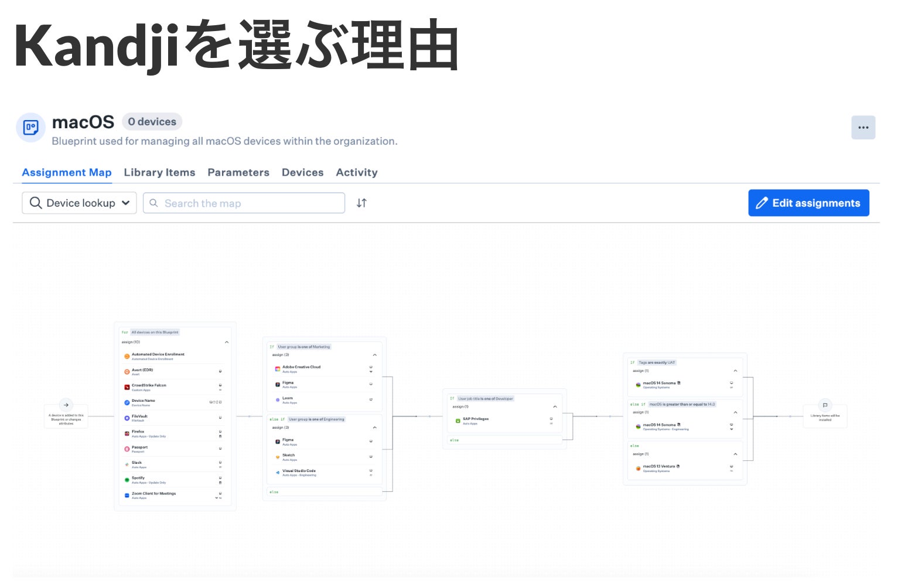Click the Sketch app icon

278,457
